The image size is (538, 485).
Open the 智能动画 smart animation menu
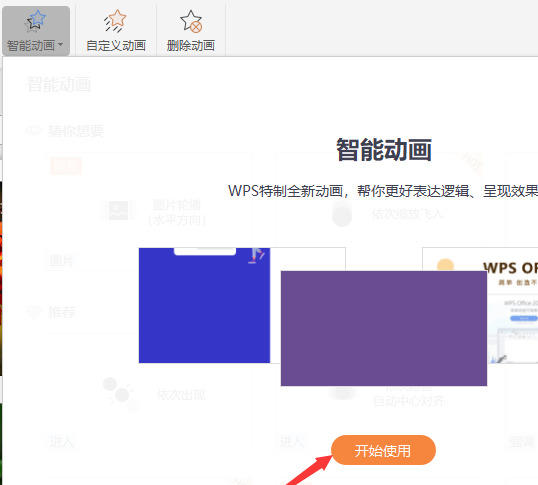tap(36, 31)
